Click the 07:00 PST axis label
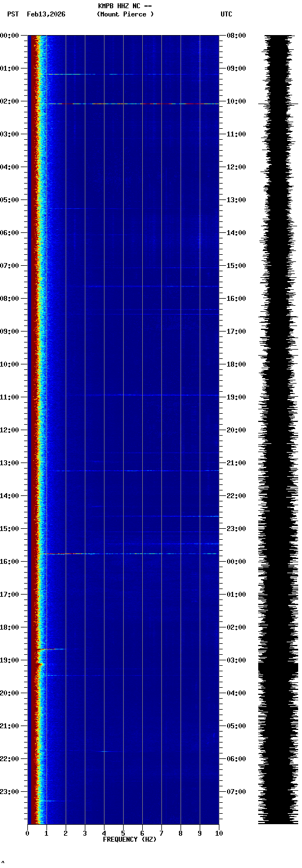The width and height of the screenshot is (302, 868). [x=9, y=266]
